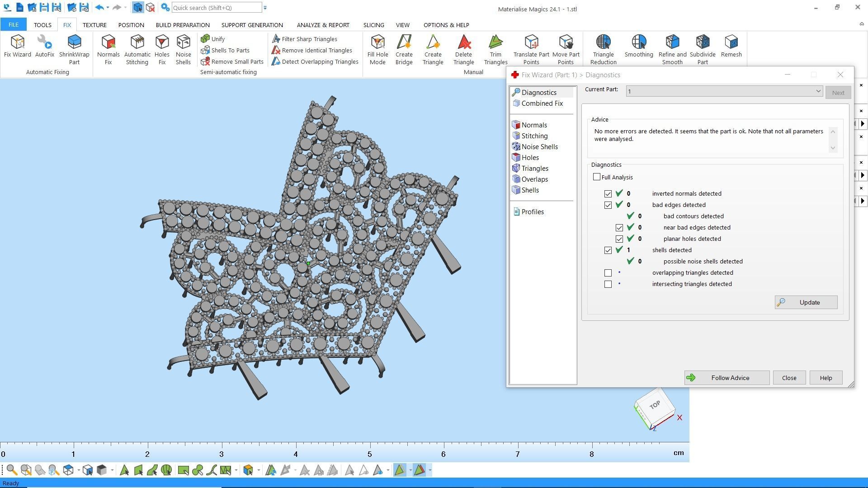
Task: Expand the Current Part dropdown
Action: point(818,91)
